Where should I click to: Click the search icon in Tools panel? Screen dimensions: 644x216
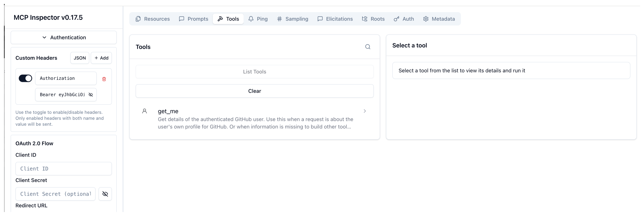point(368,47)
